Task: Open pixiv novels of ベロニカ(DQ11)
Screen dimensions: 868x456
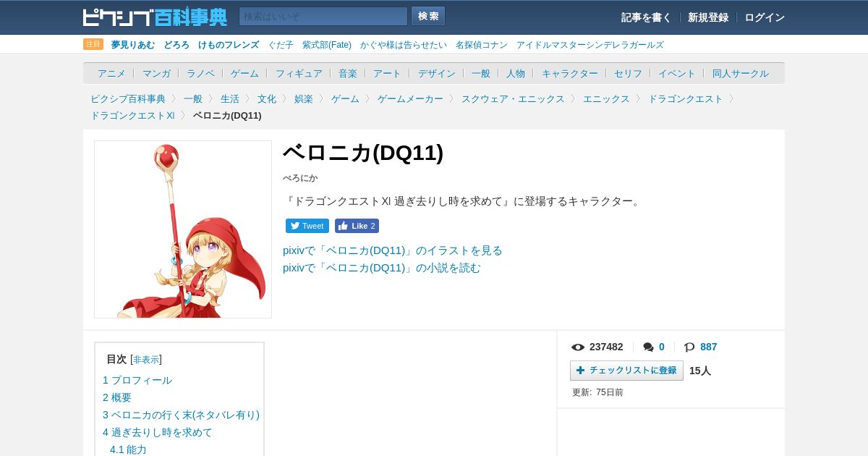Action: tap(382, 268)
